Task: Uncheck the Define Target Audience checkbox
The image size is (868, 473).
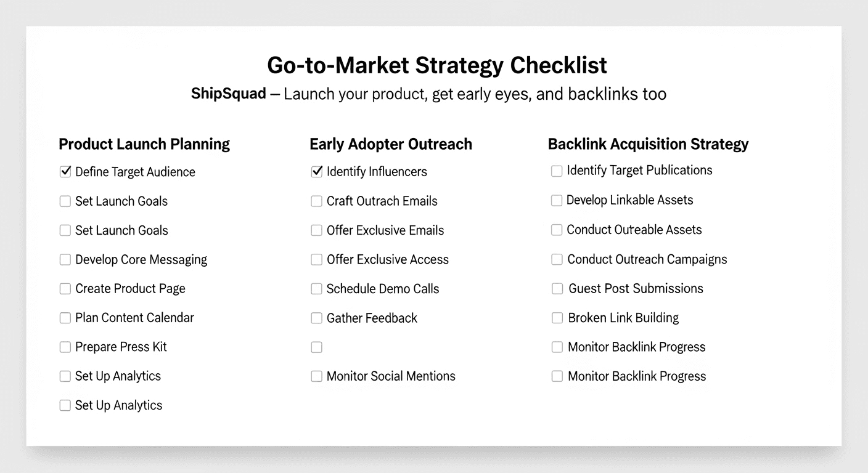Action: tap(65, 172)
